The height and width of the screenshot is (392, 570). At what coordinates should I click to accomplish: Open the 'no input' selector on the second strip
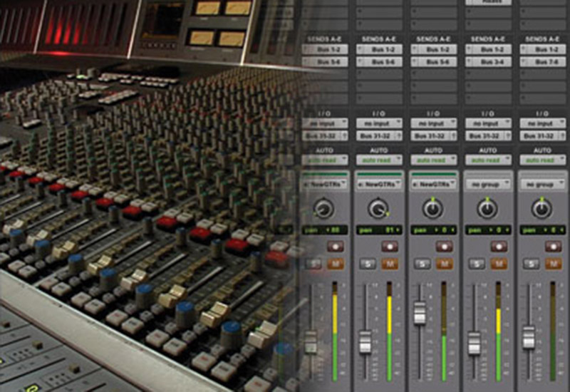pos(379,123)
